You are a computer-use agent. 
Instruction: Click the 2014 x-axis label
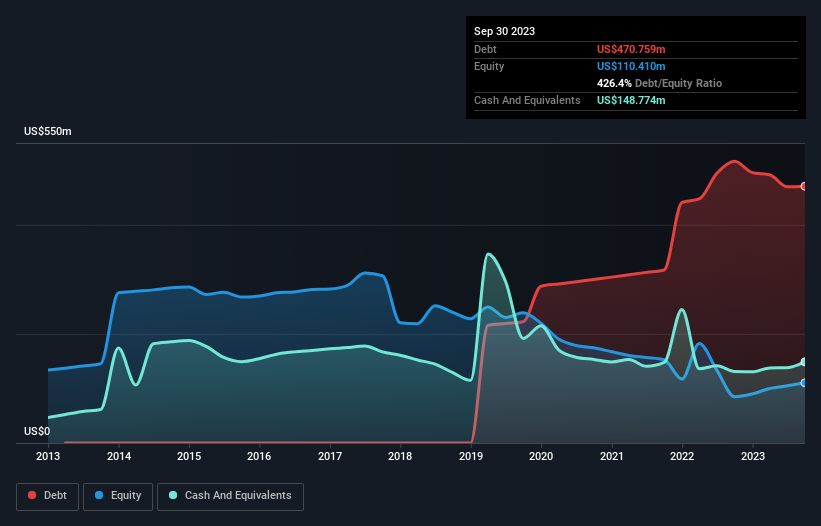pos(119,456)
